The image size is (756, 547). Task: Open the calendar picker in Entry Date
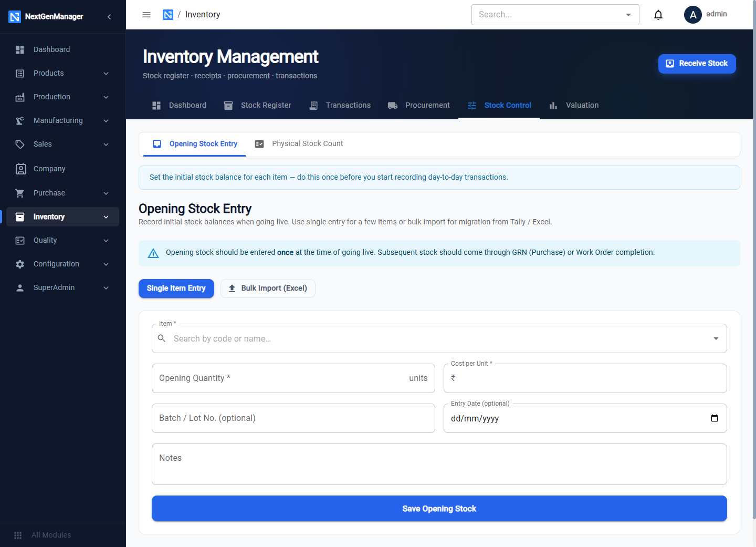click(715, 418)
